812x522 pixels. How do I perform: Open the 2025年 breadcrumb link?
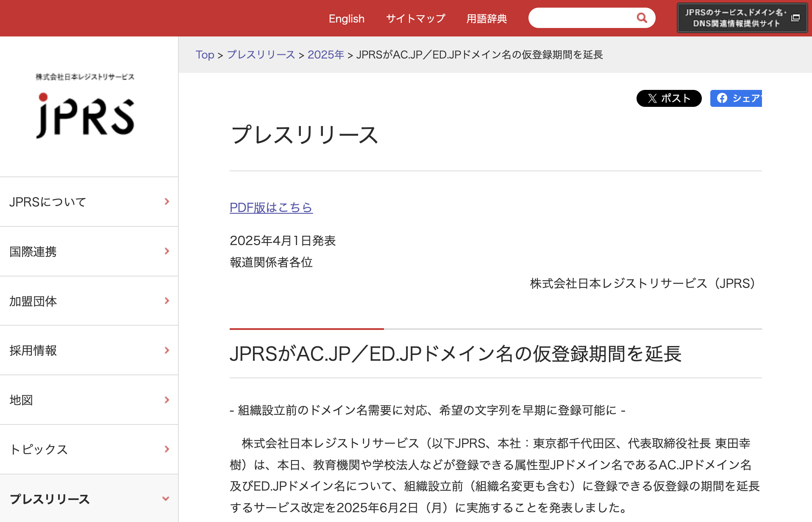(x=325, y=55)
